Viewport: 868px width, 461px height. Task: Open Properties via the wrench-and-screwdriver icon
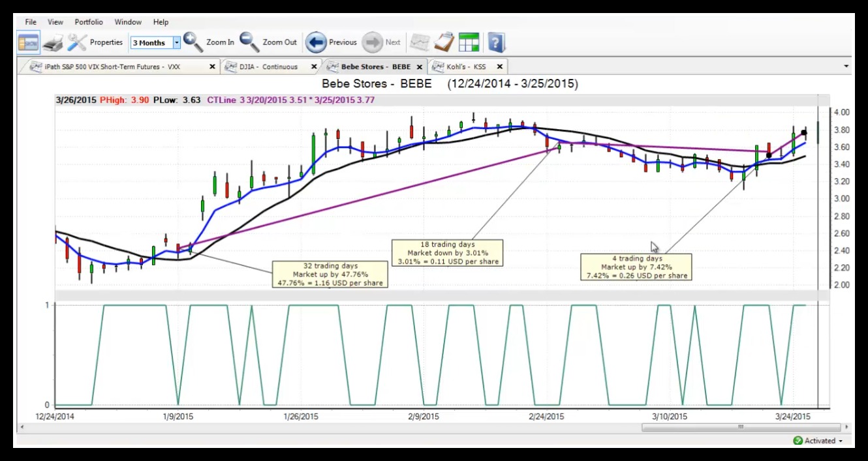[77, 43]
